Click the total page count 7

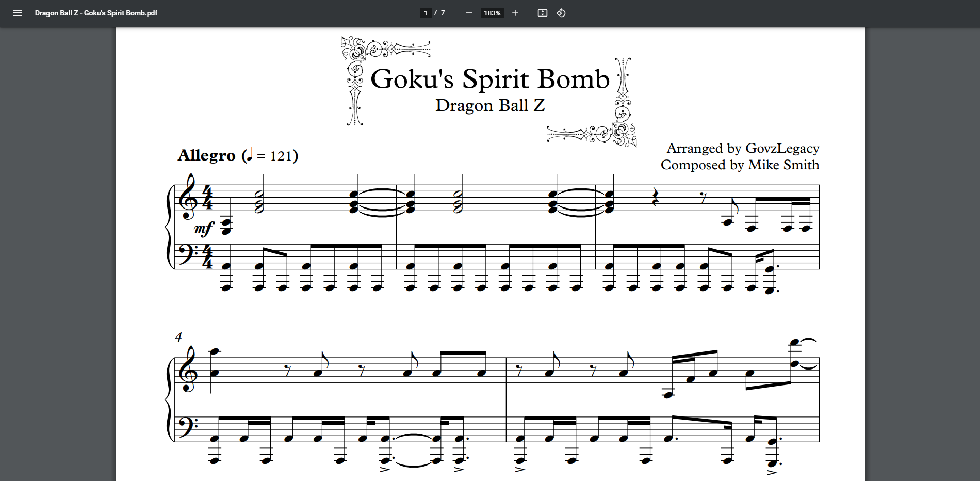tap(443, 13)
